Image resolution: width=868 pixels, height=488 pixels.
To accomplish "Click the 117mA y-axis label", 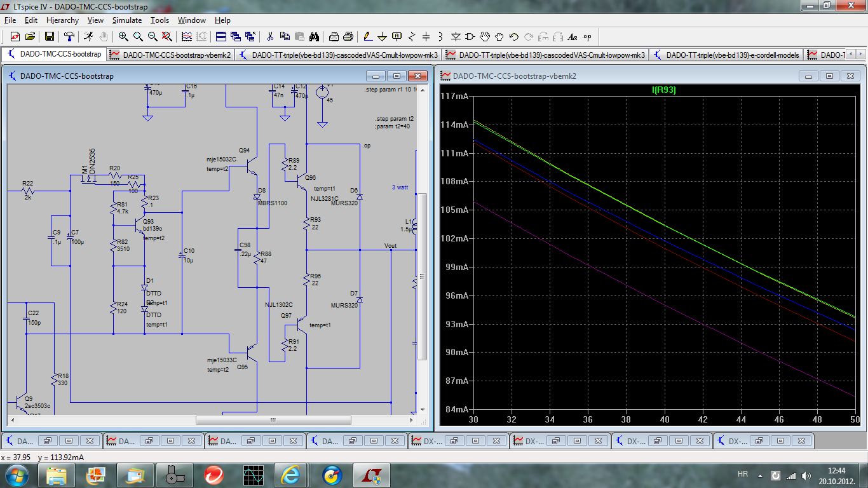I will 454,96.
